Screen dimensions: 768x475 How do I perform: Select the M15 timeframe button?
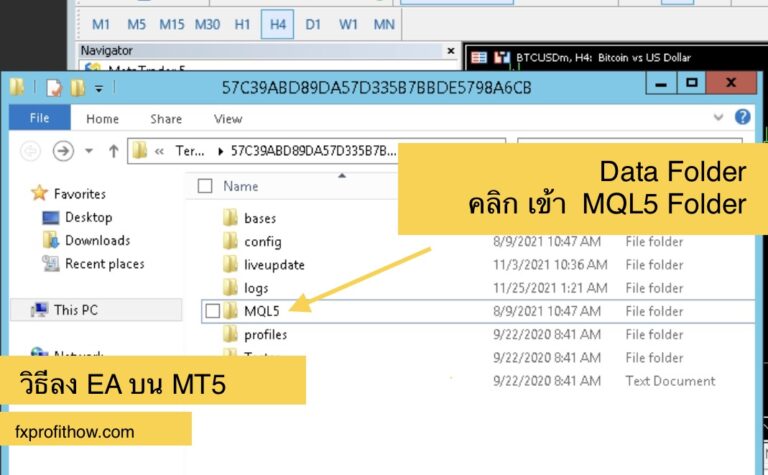pyautogui.click(x=172, y=24)
